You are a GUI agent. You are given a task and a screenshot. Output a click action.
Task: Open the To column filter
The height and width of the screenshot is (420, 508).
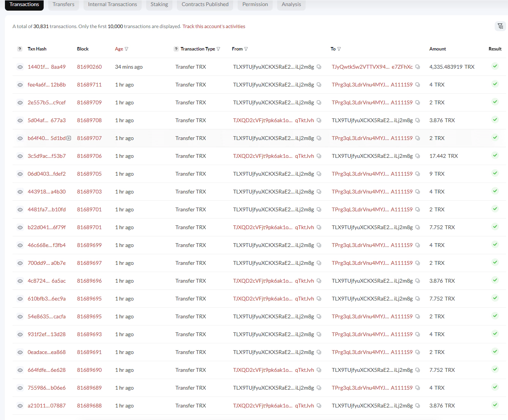[x=339, y=49]
